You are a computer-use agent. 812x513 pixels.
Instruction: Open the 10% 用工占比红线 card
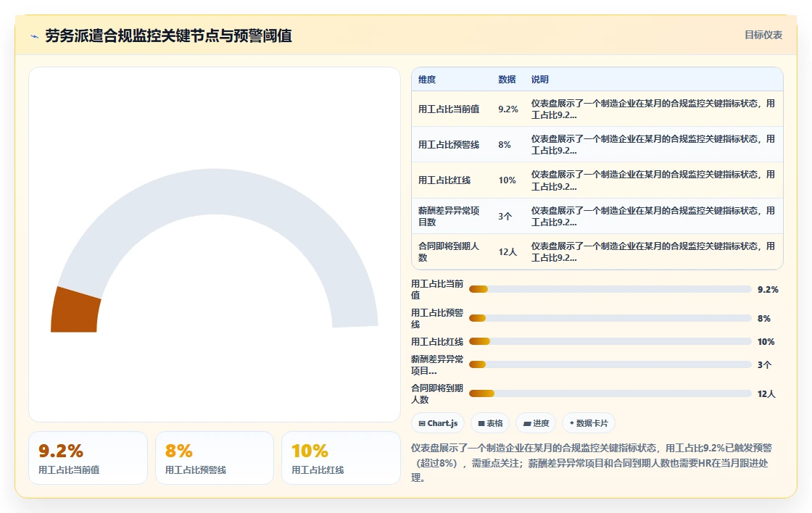[x=341, y=458]
